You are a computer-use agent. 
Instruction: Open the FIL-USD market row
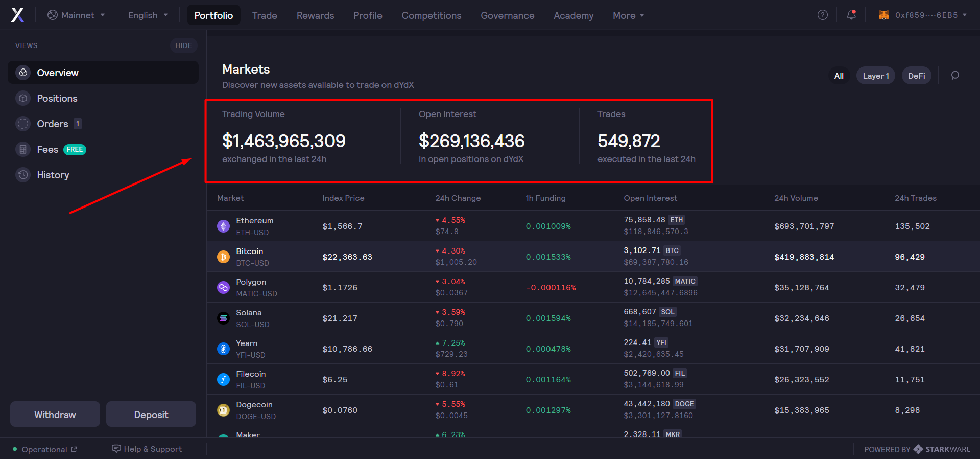593,379
